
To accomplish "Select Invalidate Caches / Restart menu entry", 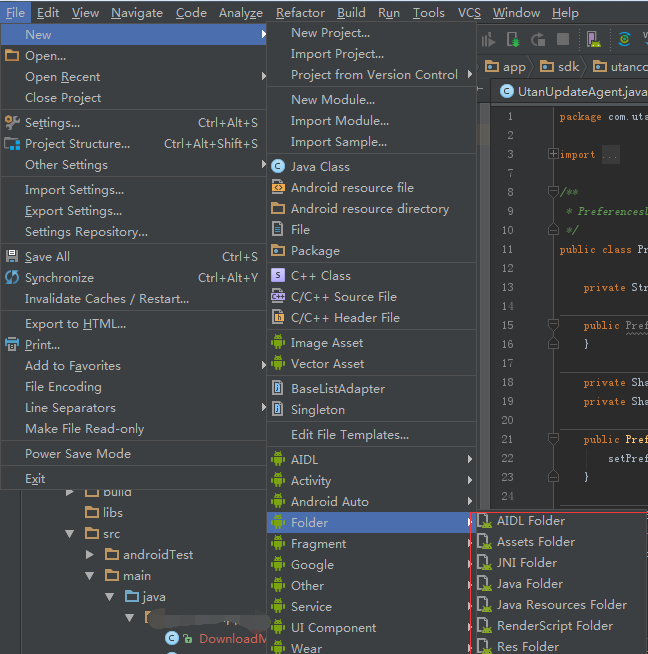I will (106, 299).
